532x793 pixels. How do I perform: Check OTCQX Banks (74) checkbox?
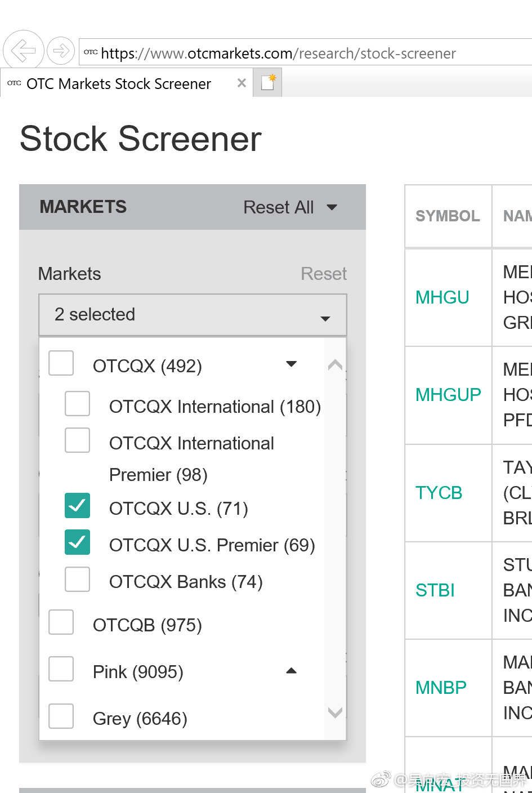click(x=78, y=579)
